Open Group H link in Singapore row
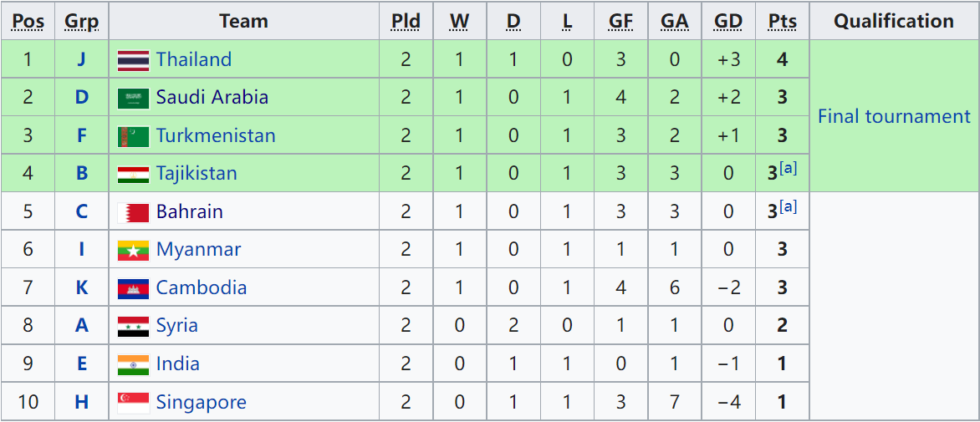The image size is (980, 422). [x=81, y=403]
